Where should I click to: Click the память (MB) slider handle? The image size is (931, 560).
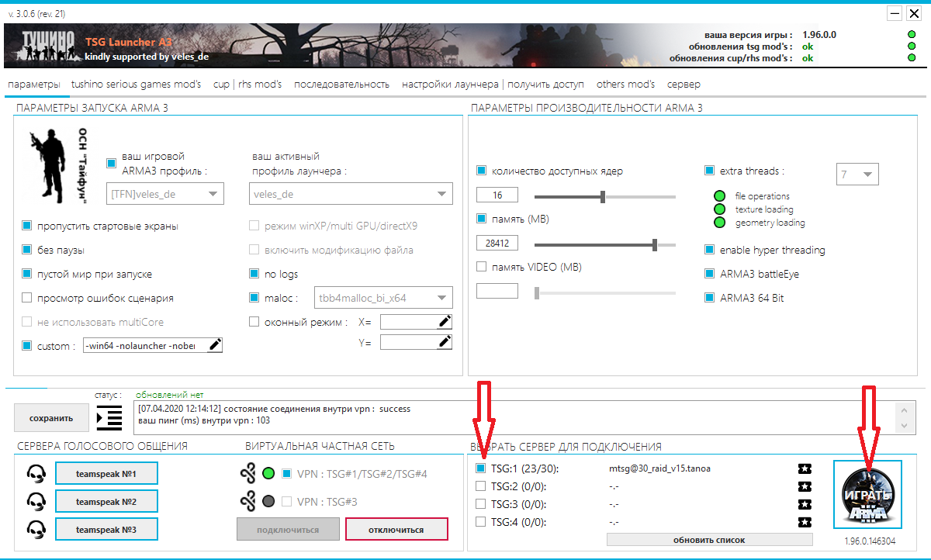click(655, 245)
